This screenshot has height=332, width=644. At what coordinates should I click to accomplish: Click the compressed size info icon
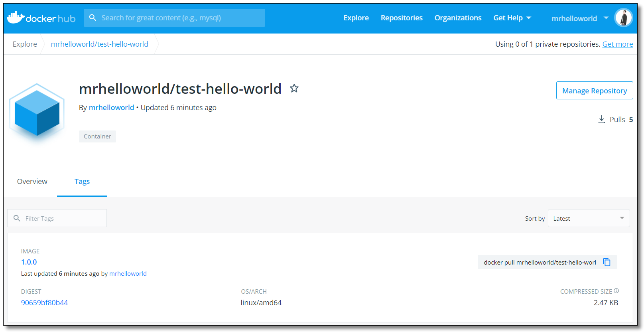tap(616, 291)
